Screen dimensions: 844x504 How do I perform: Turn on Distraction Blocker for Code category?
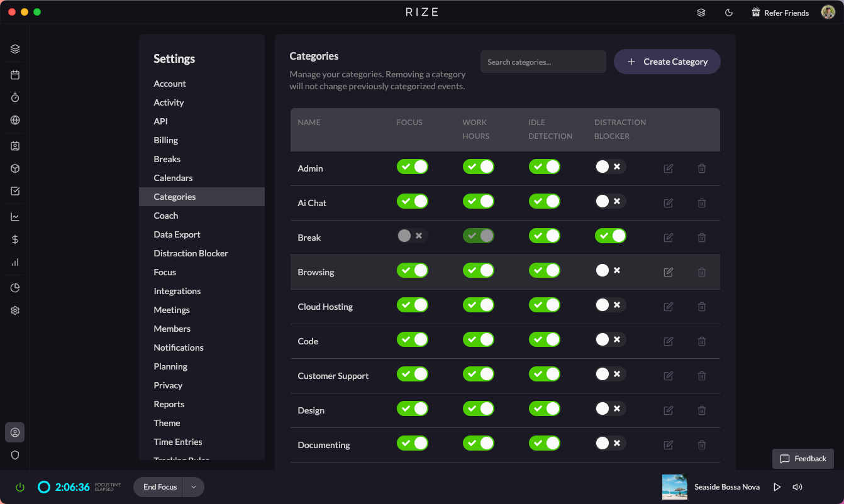(610, 339)
